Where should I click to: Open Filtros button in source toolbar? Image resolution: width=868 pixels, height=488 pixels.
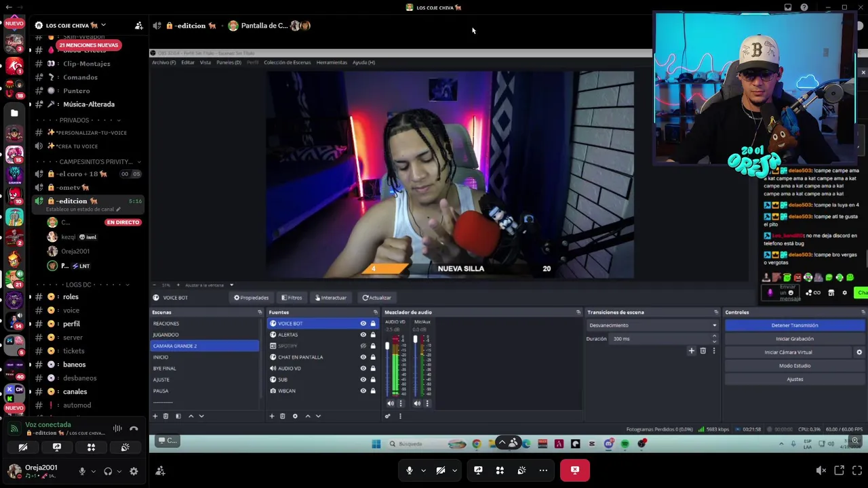coord(292,298)
